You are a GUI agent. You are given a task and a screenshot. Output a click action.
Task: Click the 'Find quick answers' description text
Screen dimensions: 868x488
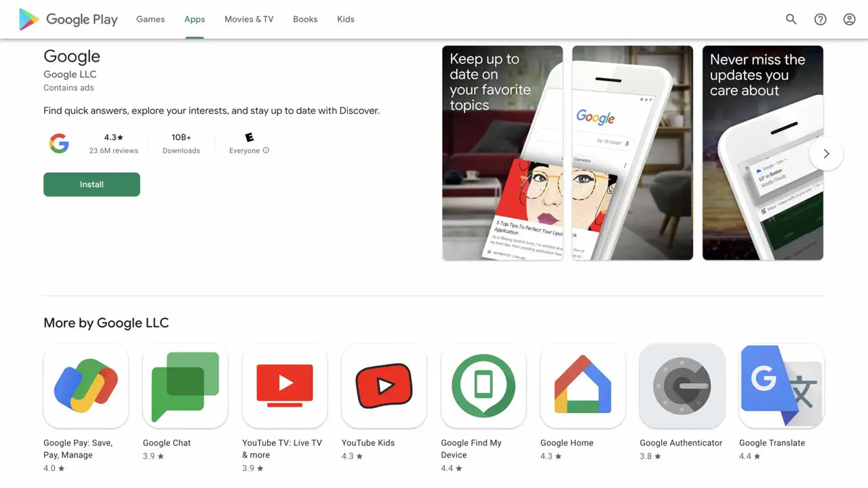[x=212, y=110]
